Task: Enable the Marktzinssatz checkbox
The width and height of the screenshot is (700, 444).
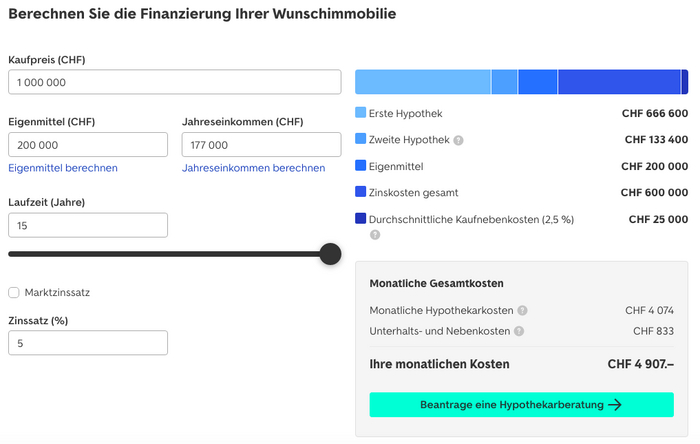Action: coord(14,292)
